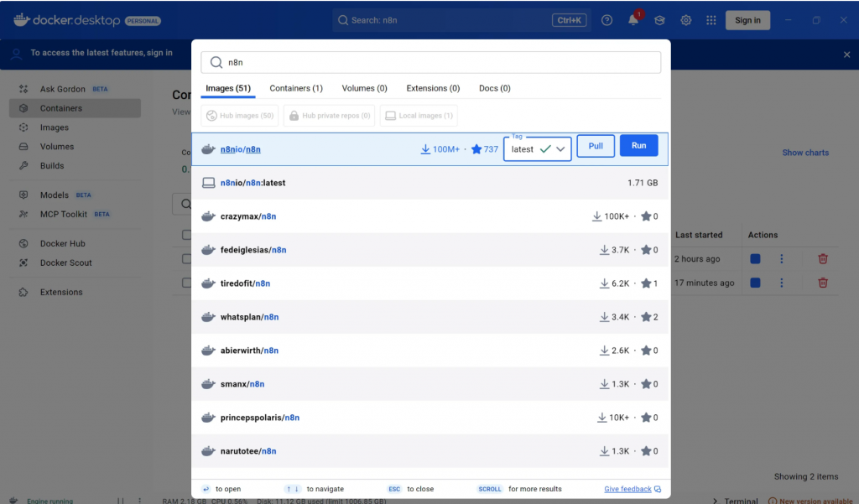The width and height of the screenshot is (859, 504).
Task: Open the help icon in the header
Action: [607, 20]
